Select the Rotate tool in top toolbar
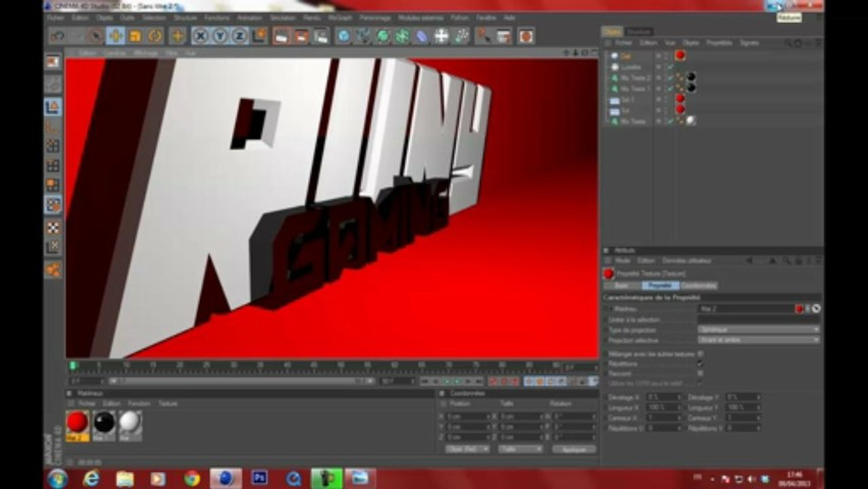Screen dimensions: 868x489 pyautogui.click(x=155, y=36)
